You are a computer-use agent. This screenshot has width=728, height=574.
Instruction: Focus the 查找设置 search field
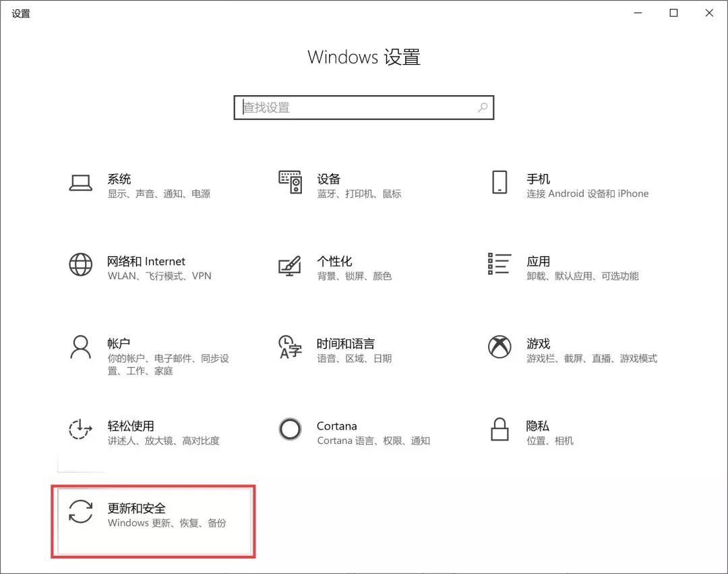pyautogui.click(x=363, y=108)
